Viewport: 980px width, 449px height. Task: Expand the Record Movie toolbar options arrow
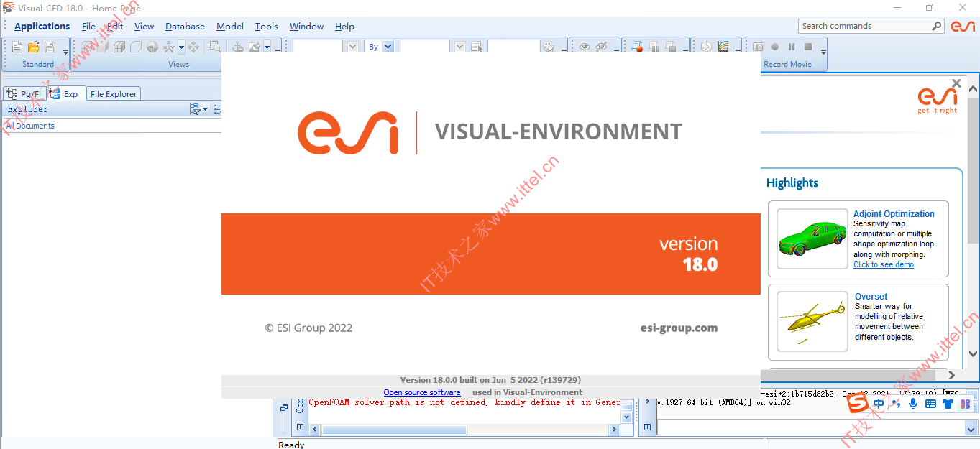pyautogui.click(x=823, y=51)
